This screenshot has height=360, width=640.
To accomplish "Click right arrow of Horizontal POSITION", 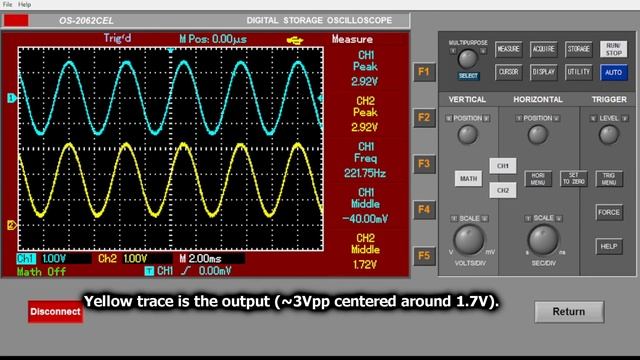I will pos(556,118).
